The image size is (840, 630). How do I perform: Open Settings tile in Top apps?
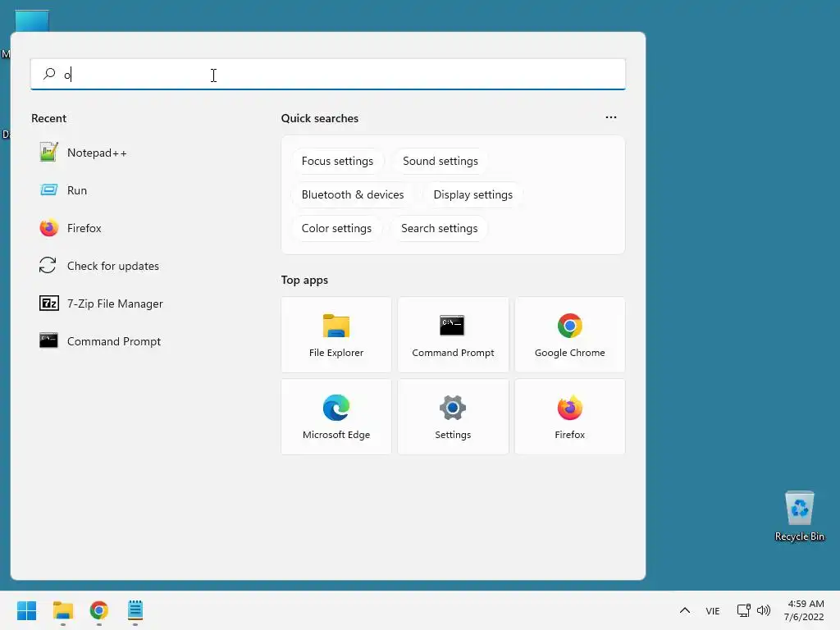pyautogui.click(x=453, y=417)
